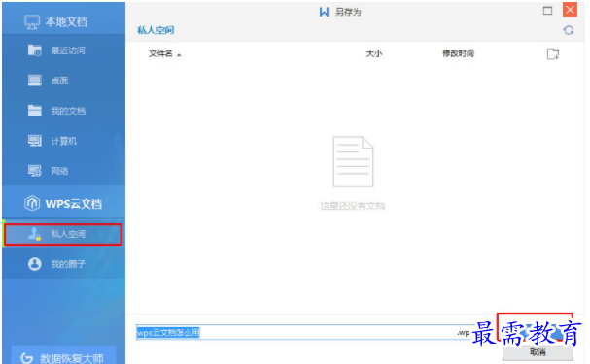The image size is (590, 364).
Task: Click the 计算机 computer icon
Action: click(x=35, y=141)
